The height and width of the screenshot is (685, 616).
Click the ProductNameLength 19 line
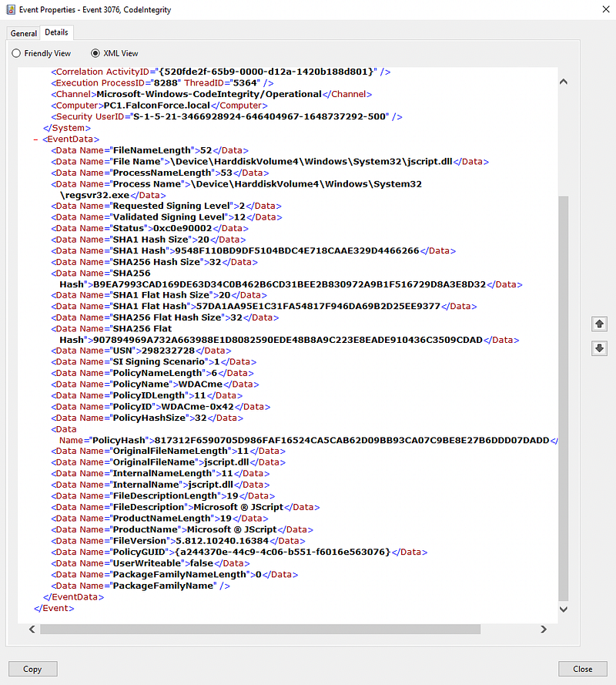tap(160, 519)
